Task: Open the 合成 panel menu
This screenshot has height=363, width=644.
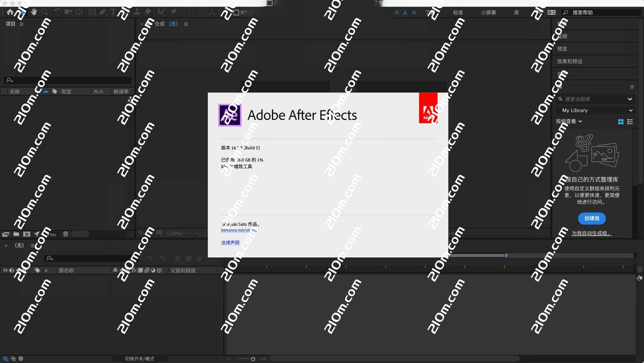Action: click(x=186, y=24)
